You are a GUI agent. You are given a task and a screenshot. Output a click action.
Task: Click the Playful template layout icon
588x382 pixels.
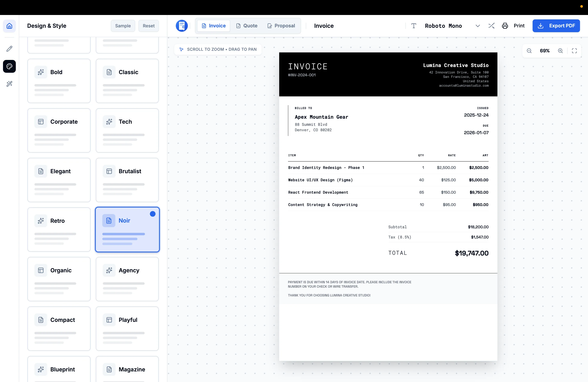click(x=109, y=320)
